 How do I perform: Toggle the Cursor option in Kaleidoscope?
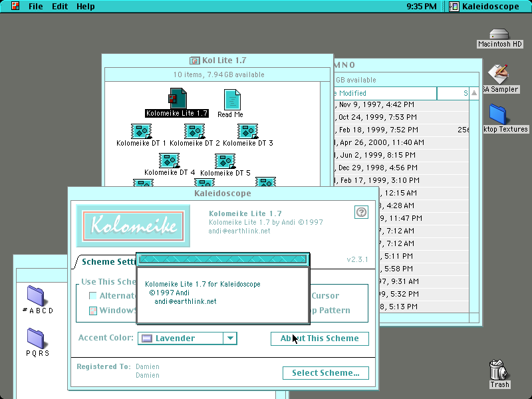pyautogui.click(x=325, y=296)
